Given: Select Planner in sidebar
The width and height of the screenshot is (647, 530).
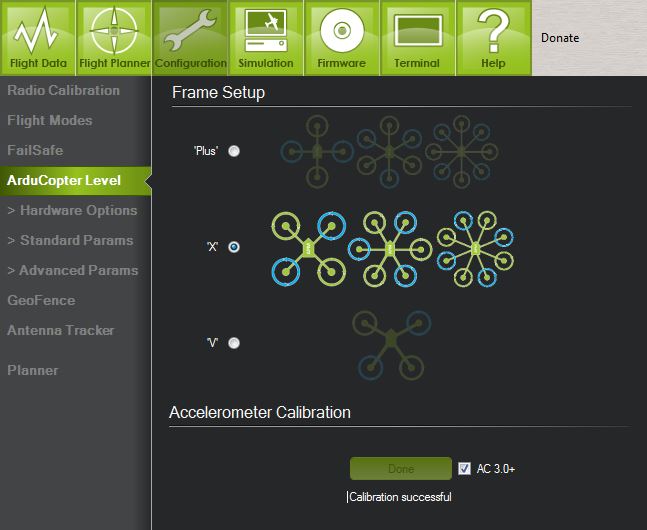Looking at the screenshot, I should click(x=33, y=370).
